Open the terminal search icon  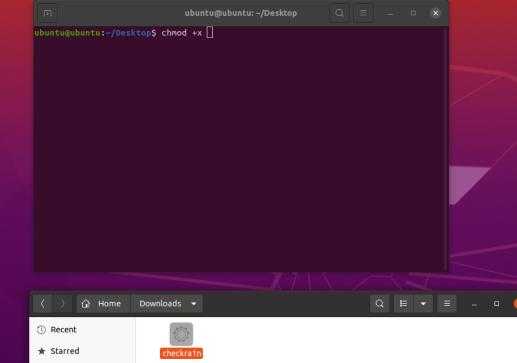pos(339,13)
